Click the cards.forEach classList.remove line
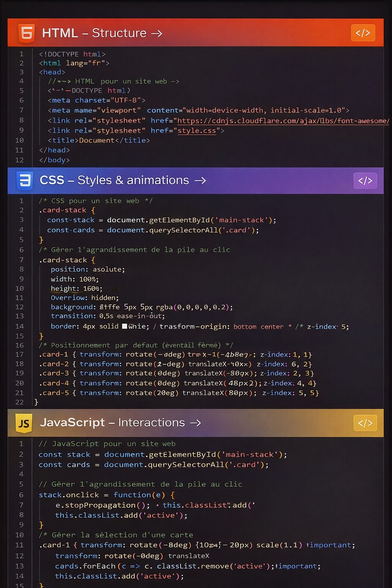The height and width of the screenshot is (588, 392). coord(188,566)
